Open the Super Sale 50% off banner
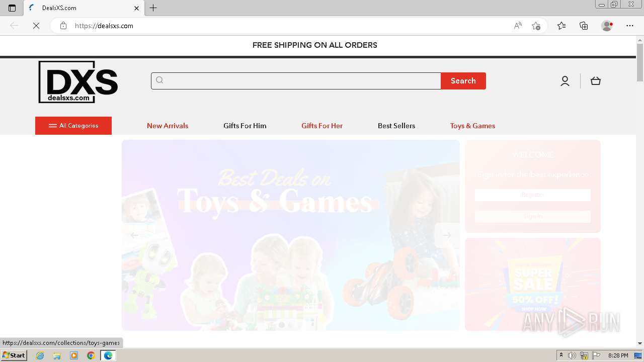This screenshot has width=644, height=362. [x=533, y=284]
